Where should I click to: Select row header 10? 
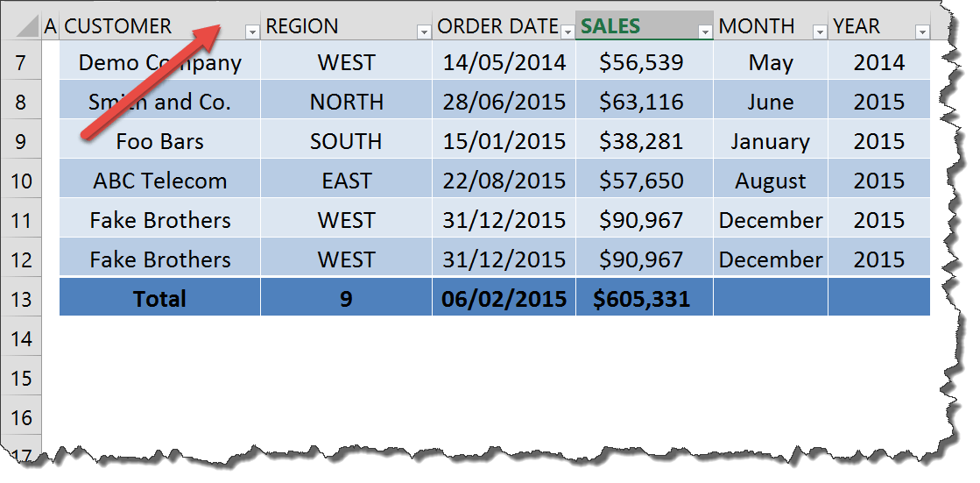click(x=21, y=181)
